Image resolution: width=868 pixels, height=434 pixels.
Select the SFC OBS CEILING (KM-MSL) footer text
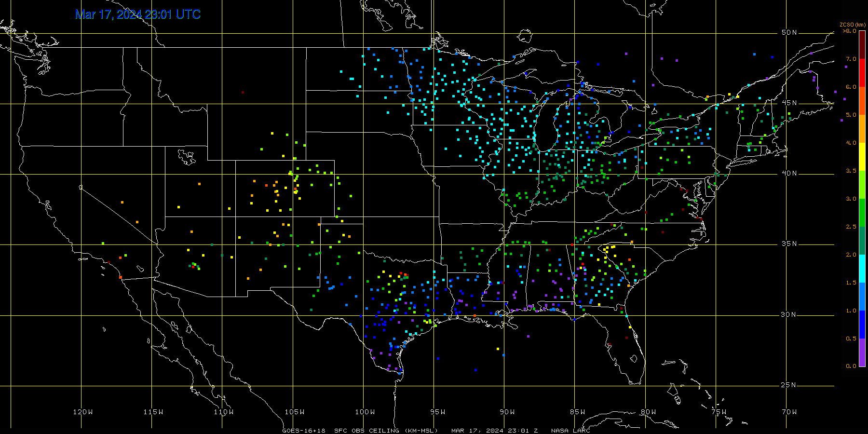386,431
